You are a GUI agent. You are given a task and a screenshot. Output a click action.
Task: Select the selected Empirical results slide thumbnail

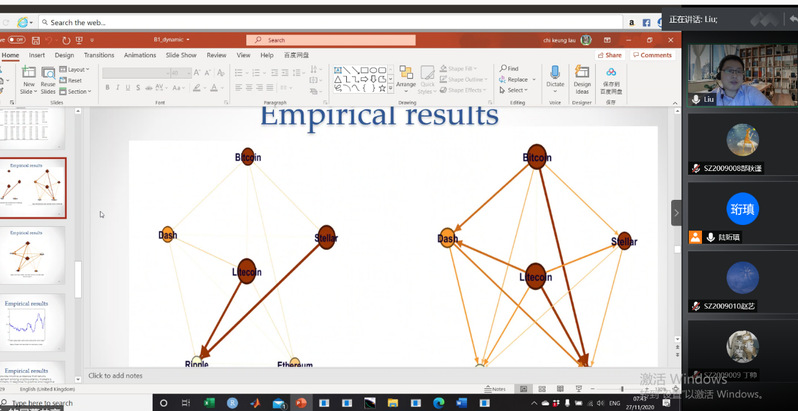[38, 187]
